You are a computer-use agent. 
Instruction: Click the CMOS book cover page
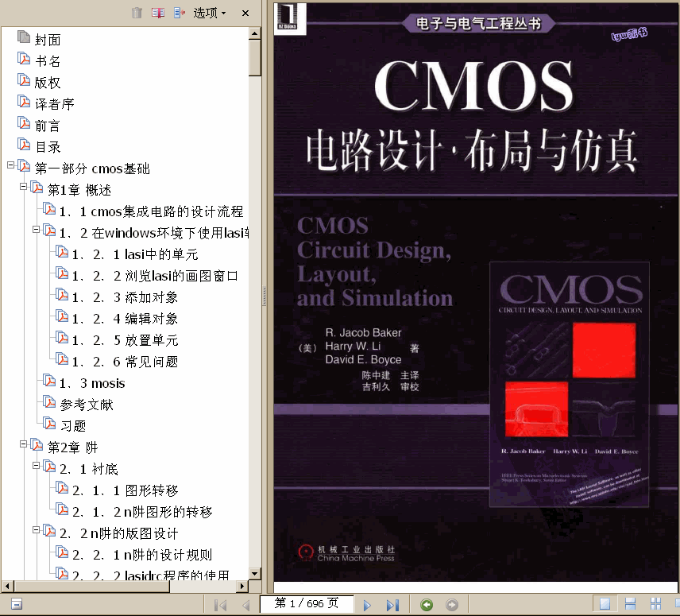[x=476, y=292]
